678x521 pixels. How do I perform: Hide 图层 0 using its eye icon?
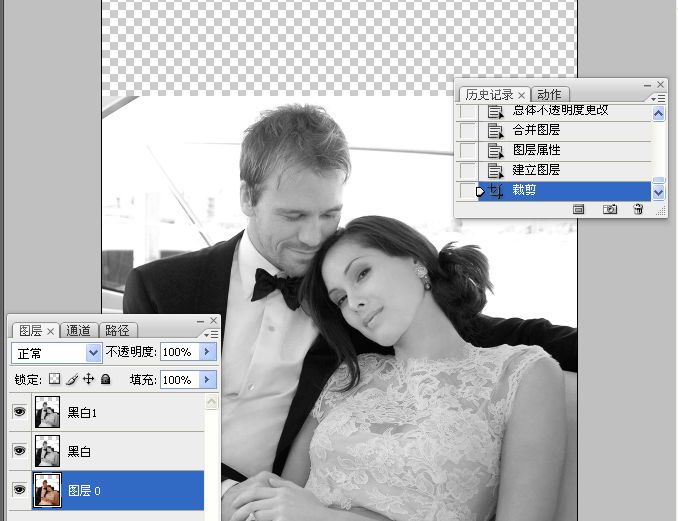pyautogui.click(x=19, y=490)
